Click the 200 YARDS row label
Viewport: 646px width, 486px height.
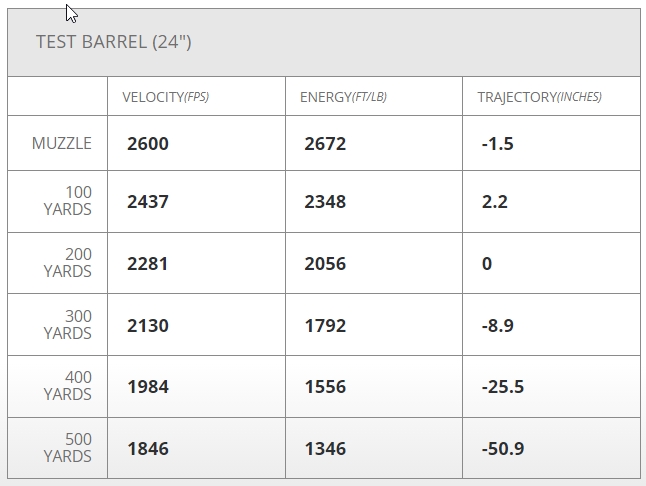pyautogui.click(x=68, y=263)
